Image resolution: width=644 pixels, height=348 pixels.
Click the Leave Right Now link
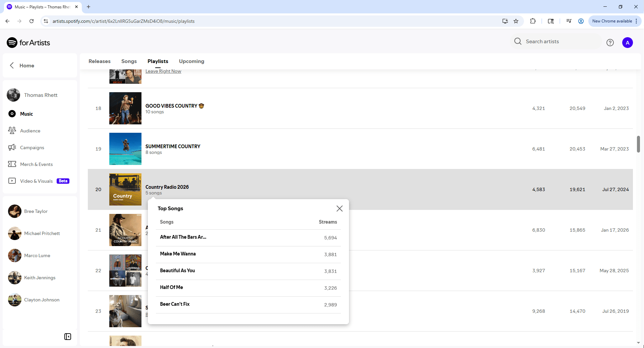point(163,71)
